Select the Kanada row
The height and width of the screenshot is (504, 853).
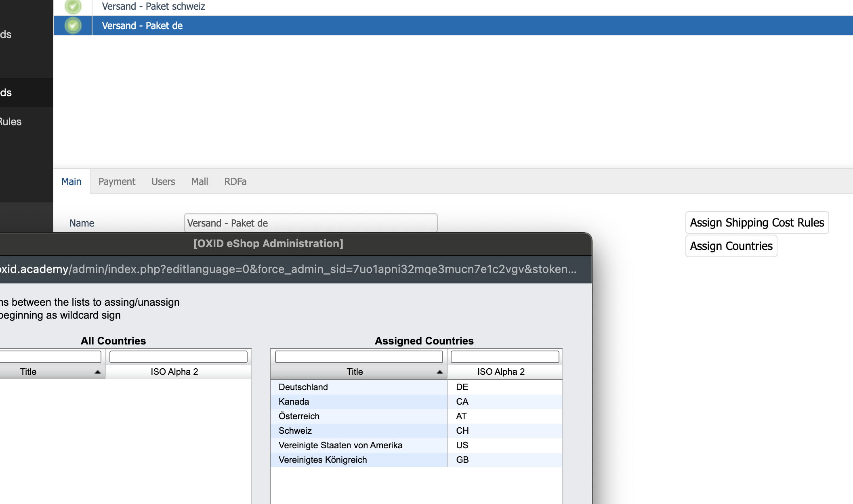coord(294,401)
